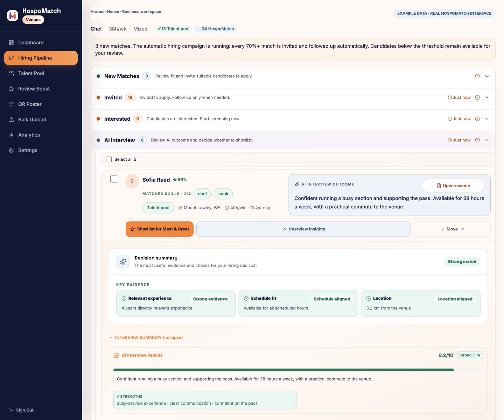Select Hiring Pipeline in sidebar
Image resolution: width=504 pixels, height=420 pixels.
coord(41,58)
